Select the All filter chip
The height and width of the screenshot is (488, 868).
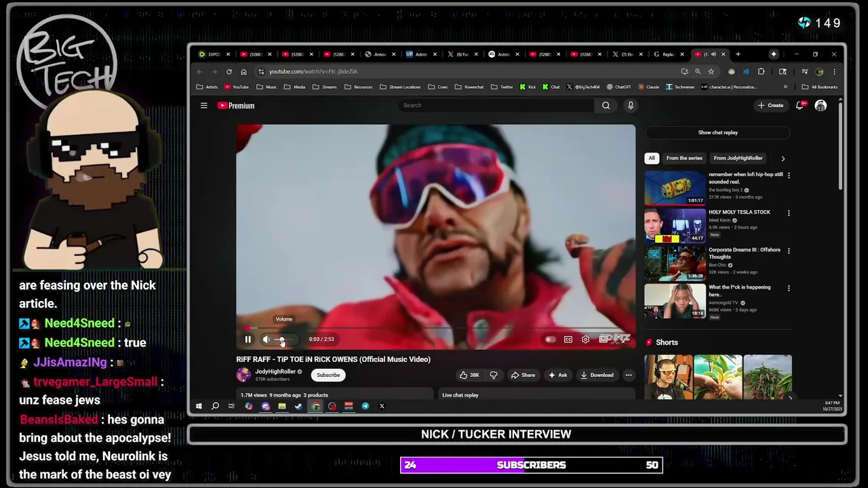652,158
